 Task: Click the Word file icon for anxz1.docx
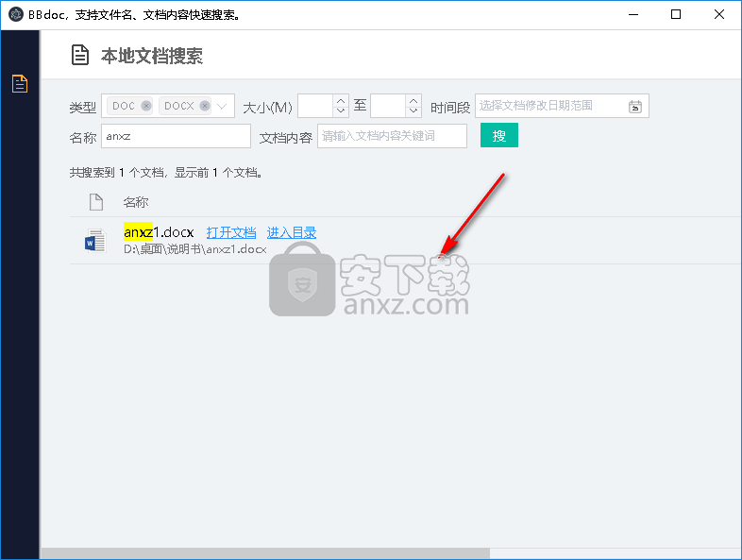tap(95, 241)
